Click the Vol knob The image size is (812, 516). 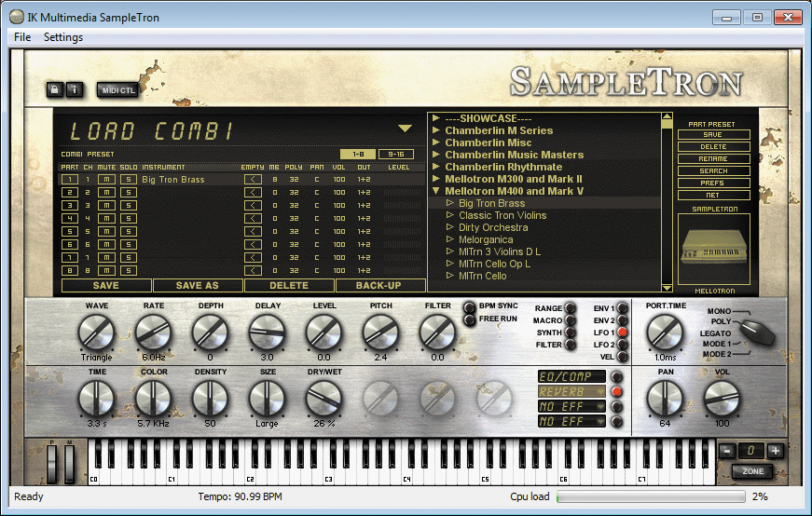point(722,399)
